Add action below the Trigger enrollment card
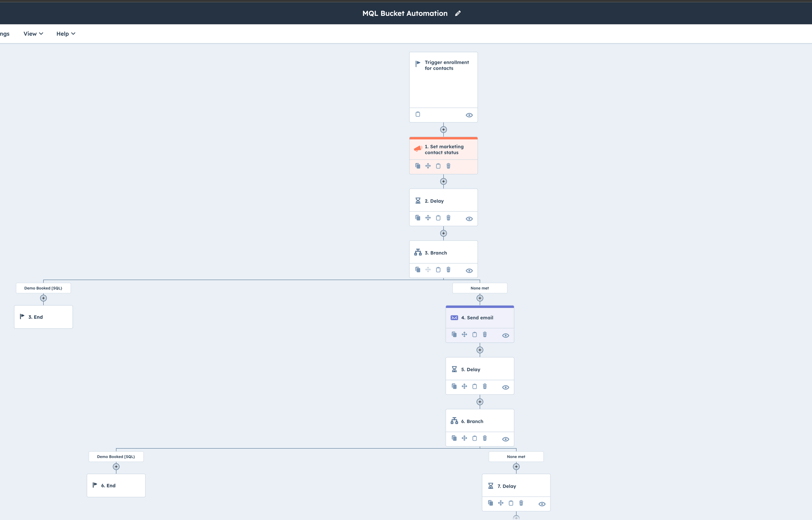The height and width of the screenshot is (520, 812). pyautogui.click(x=443, y=130)
